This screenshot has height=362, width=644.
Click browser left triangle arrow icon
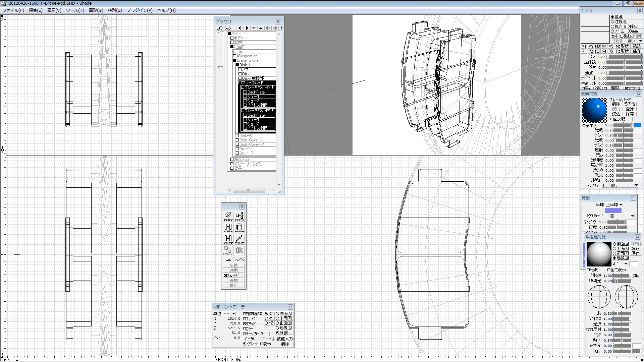click(239, 28)
